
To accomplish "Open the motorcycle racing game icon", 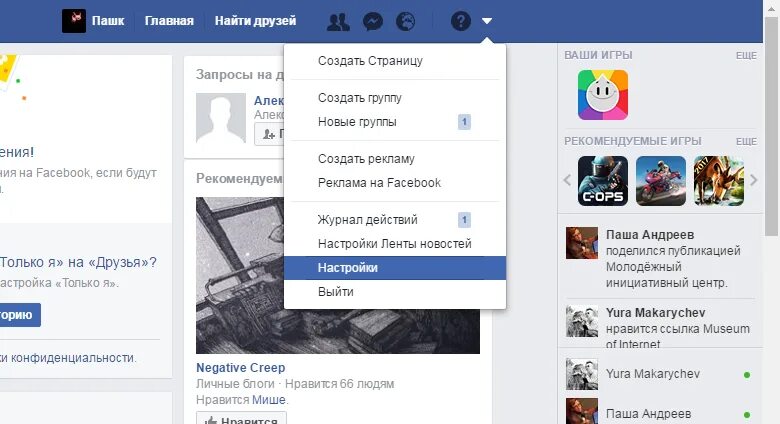I will (661, 181).
